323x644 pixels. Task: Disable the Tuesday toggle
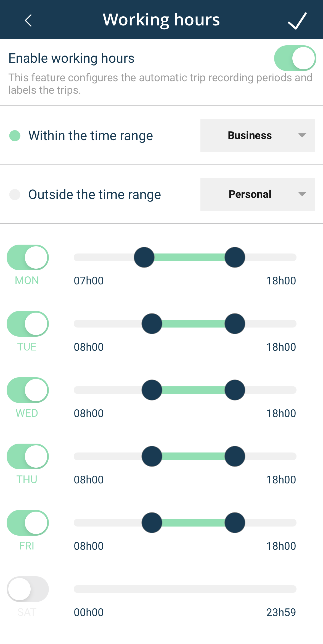28,324
